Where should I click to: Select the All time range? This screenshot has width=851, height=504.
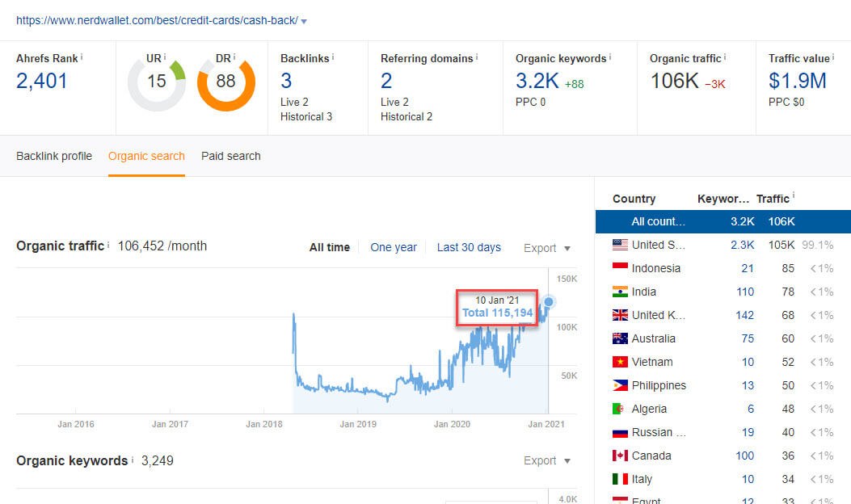tap(330, 247)
